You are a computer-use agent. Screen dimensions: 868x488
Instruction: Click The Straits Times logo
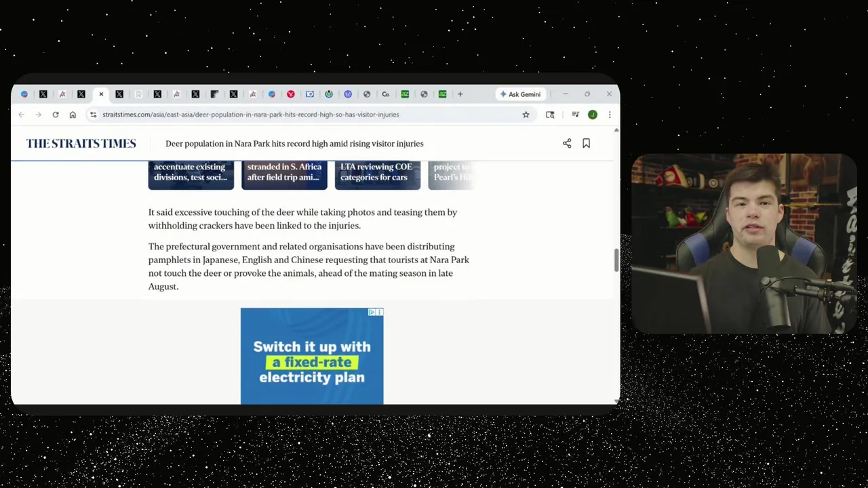(81, 144)
